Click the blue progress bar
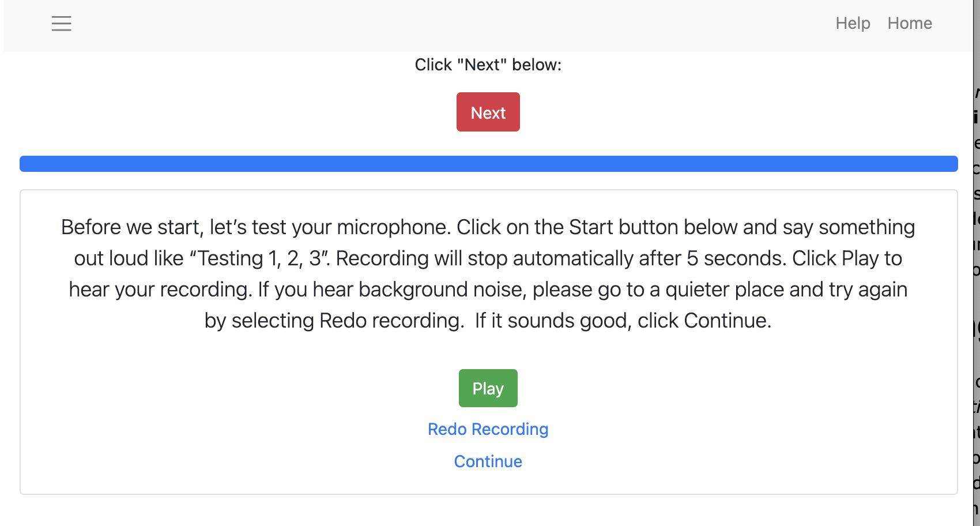 (x=488, y=164)
